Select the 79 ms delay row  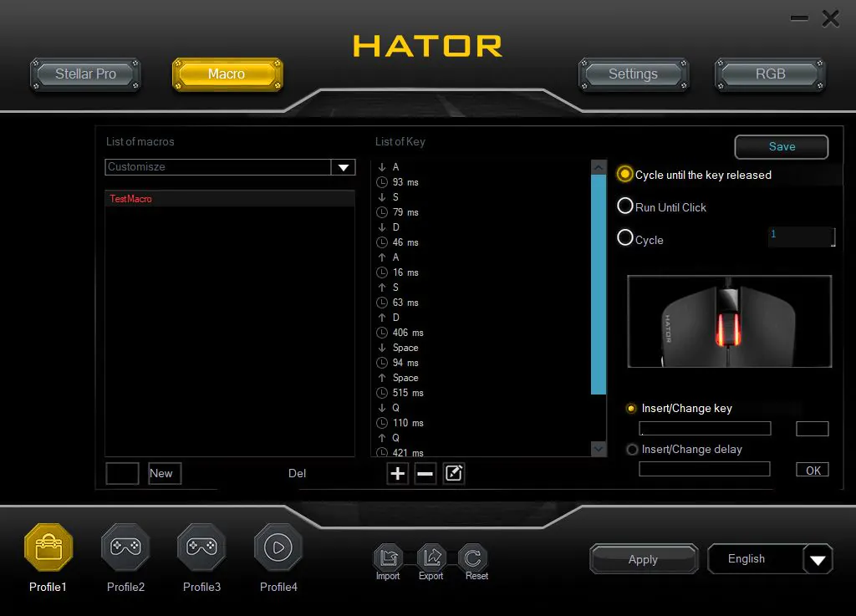point(482,212)
